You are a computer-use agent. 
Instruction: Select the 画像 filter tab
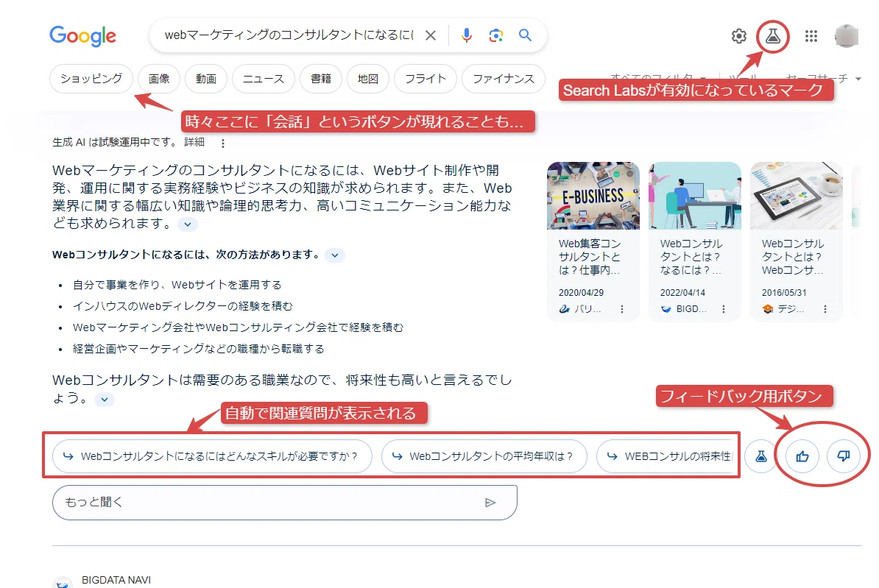coord(159,79)
